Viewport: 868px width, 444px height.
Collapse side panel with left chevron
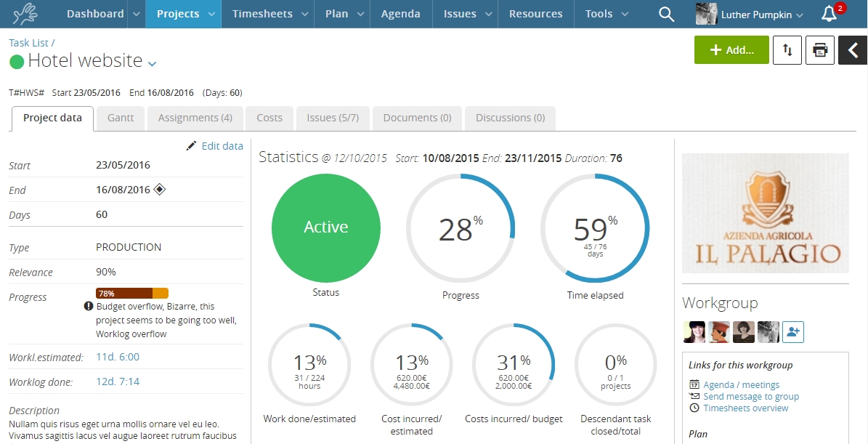[x=853, y=50]
